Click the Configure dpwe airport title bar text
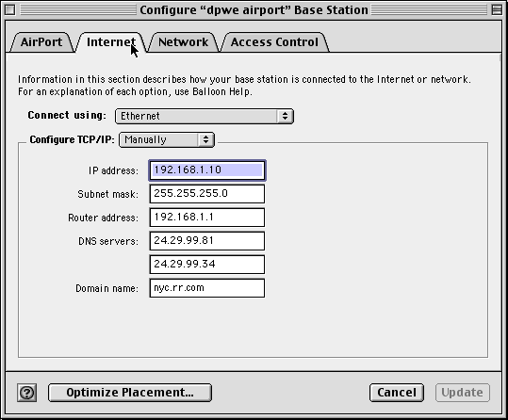 [x=254, y=10]
